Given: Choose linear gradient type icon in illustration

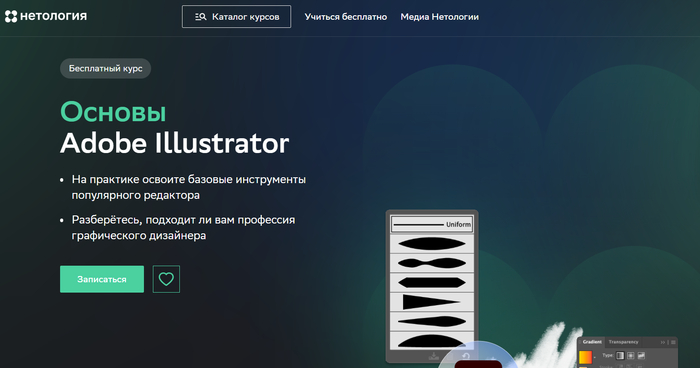Looking at the screenshot, I should pyautogui.click(x=620, y=355).
